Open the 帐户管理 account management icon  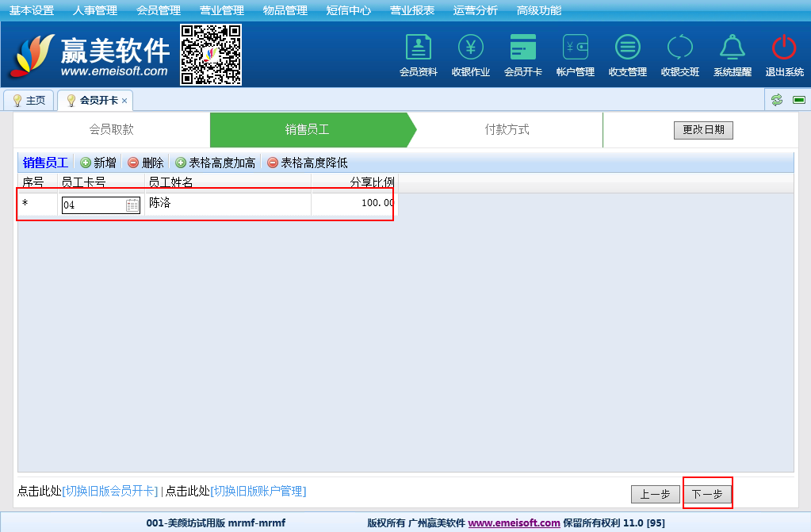575,48
